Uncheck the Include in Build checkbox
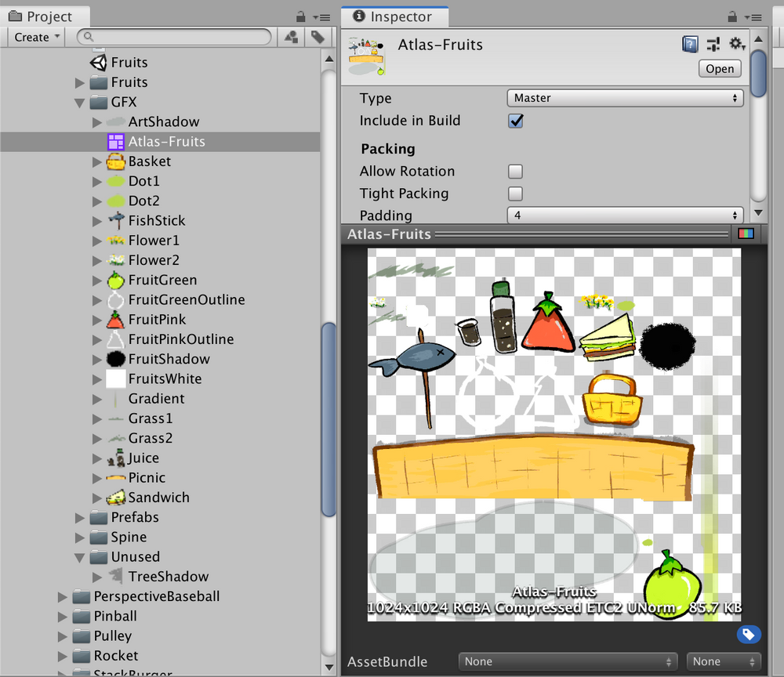 515,121
